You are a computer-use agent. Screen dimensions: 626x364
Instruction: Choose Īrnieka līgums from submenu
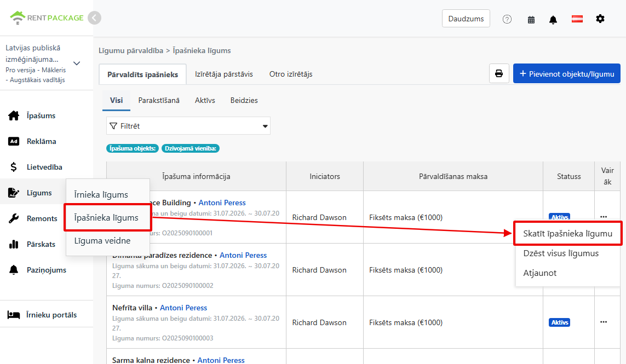[101, 195]
